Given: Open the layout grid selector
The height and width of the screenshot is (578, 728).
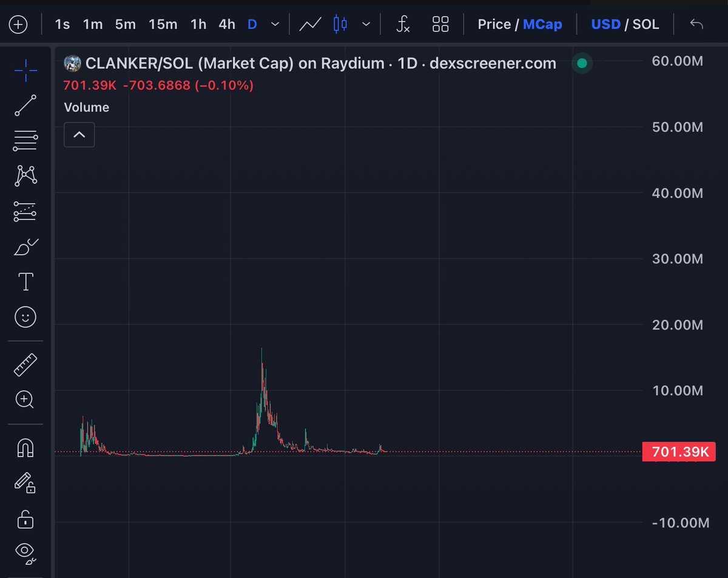Looking at the screenshot, I should tap(440, 25).
